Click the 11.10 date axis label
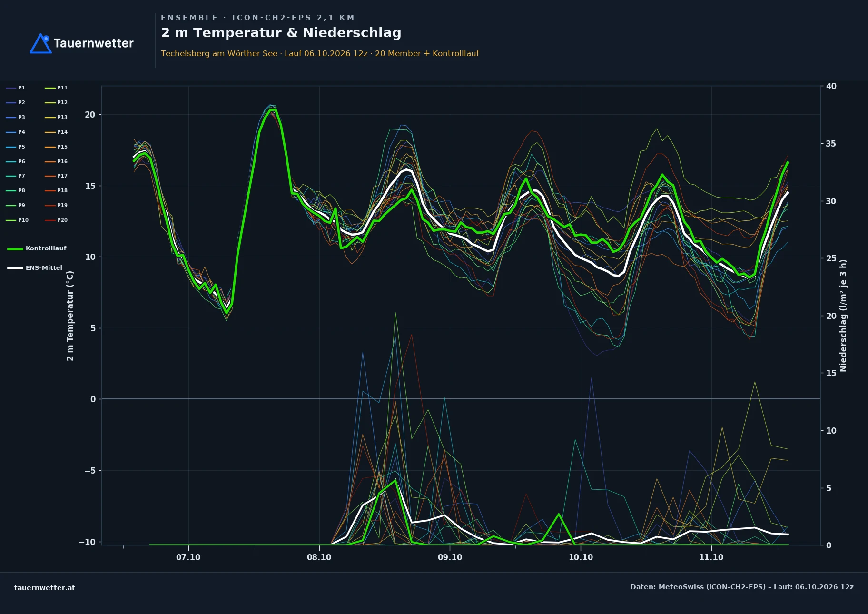 [711, 557]
